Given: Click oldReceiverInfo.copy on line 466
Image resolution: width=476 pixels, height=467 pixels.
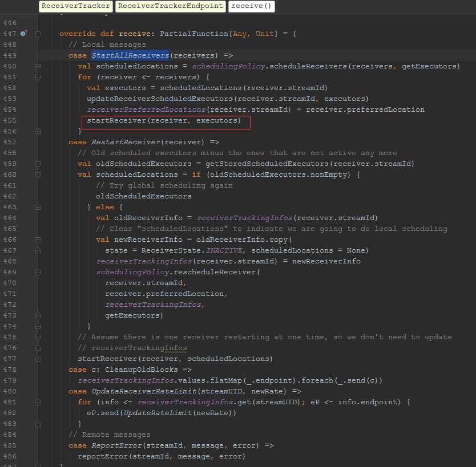Looking at the screenshot, I should point(242,239).
